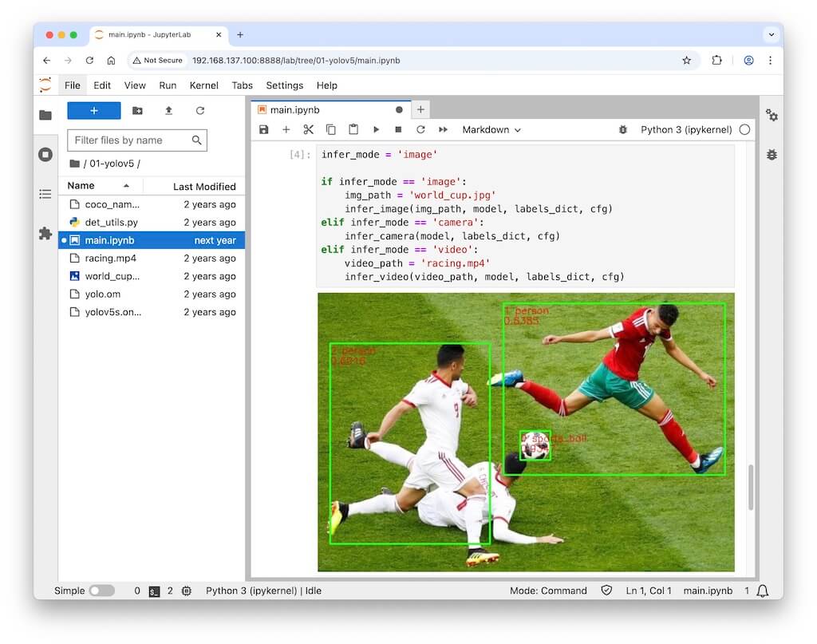Click the notebook vertical scrollbar
The image size is (817, 644).
[750, 487]
